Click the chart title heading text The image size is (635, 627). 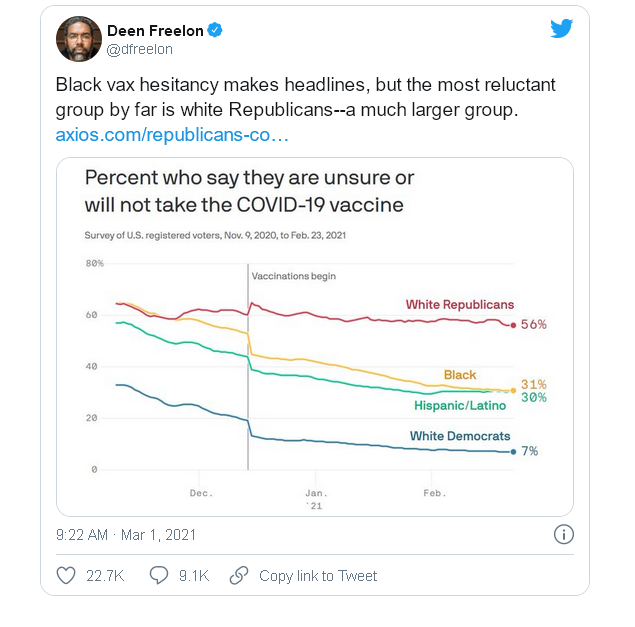[x=249, y=191]
